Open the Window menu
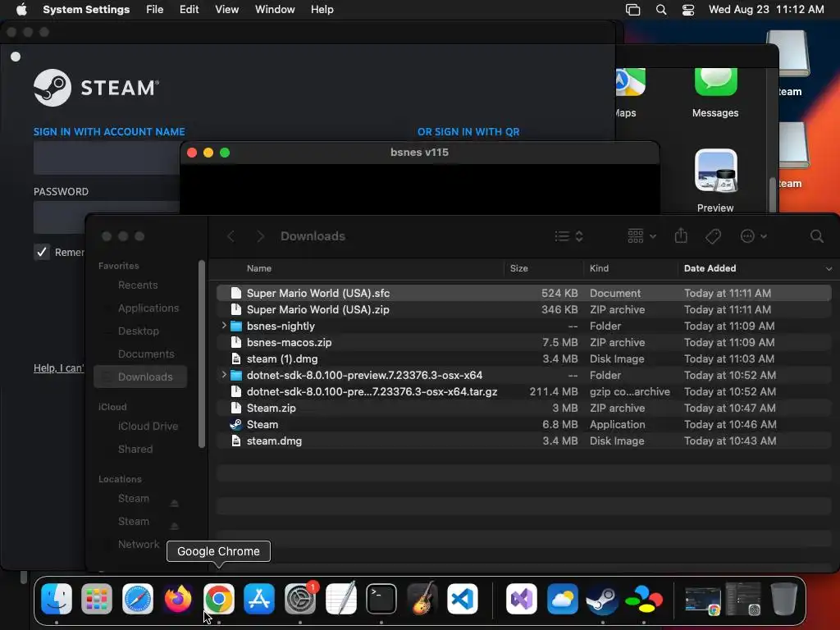840x630 pixels. 275,10
